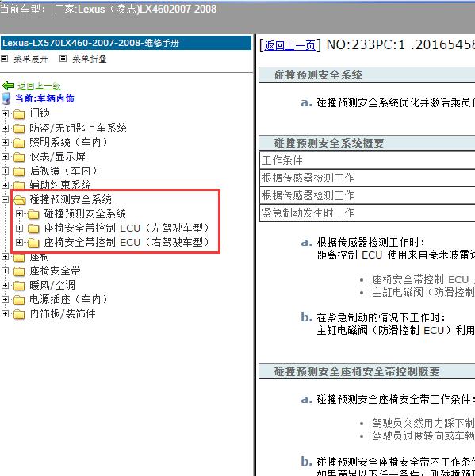The width and height of the screenshot is (475, 476).
Task: Click the Lexus-LX570LX460-2007-2008-维修手册 title bar
Action: 126,43
